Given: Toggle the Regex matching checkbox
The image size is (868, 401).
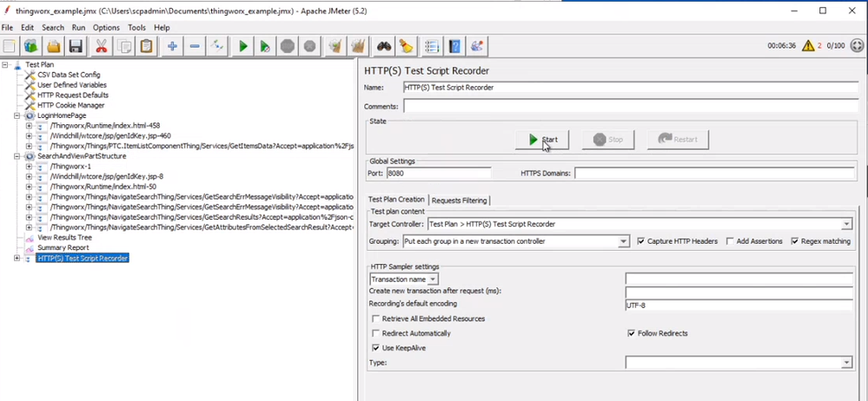Looking at the screenshot, I should (795, 241).
